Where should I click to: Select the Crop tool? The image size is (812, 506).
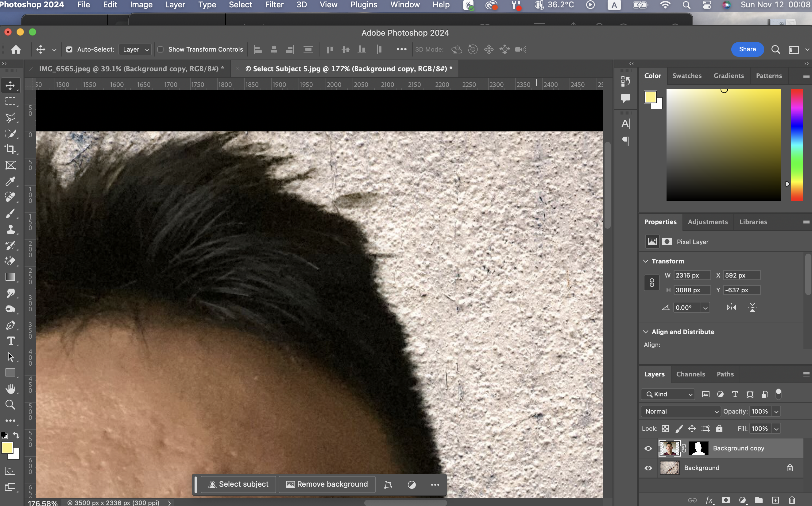point(10,149)
